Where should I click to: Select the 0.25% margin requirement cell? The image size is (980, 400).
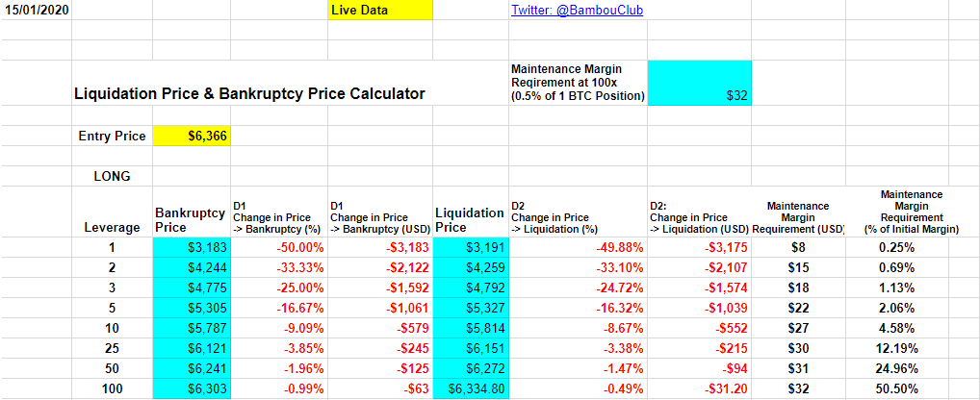pos(897,248)
